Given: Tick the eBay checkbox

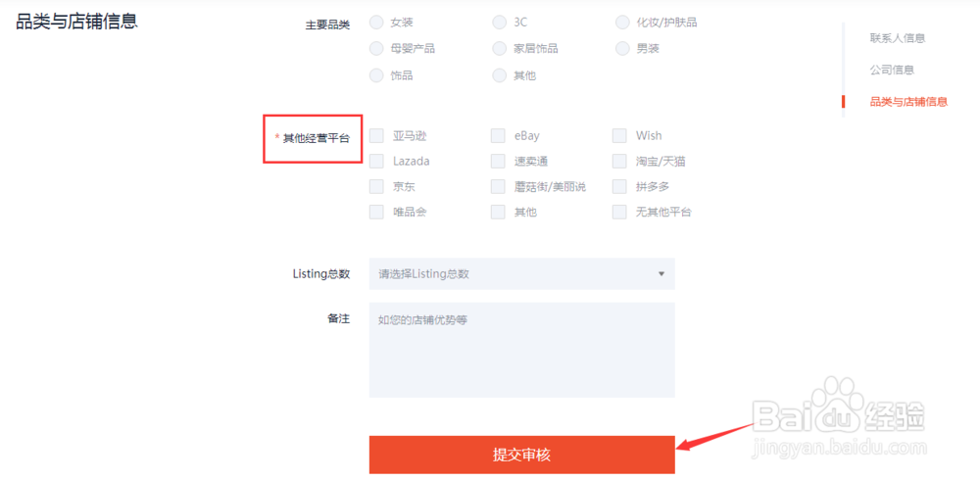Looking at the screenshot, I should tap(499, 136).
